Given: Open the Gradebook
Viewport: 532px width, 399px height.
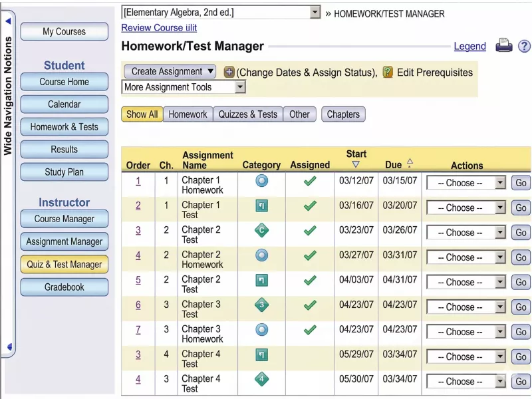Looking at the screenshot, I should 64,287.
